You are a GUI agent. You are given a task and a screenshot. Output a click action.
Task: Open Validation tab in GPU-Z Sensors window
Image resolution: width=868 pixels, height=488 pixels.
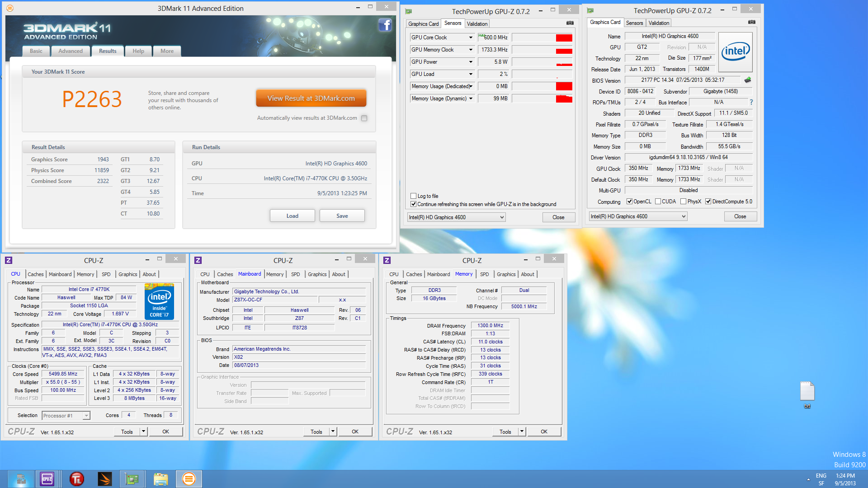click(x=477, y=24)
